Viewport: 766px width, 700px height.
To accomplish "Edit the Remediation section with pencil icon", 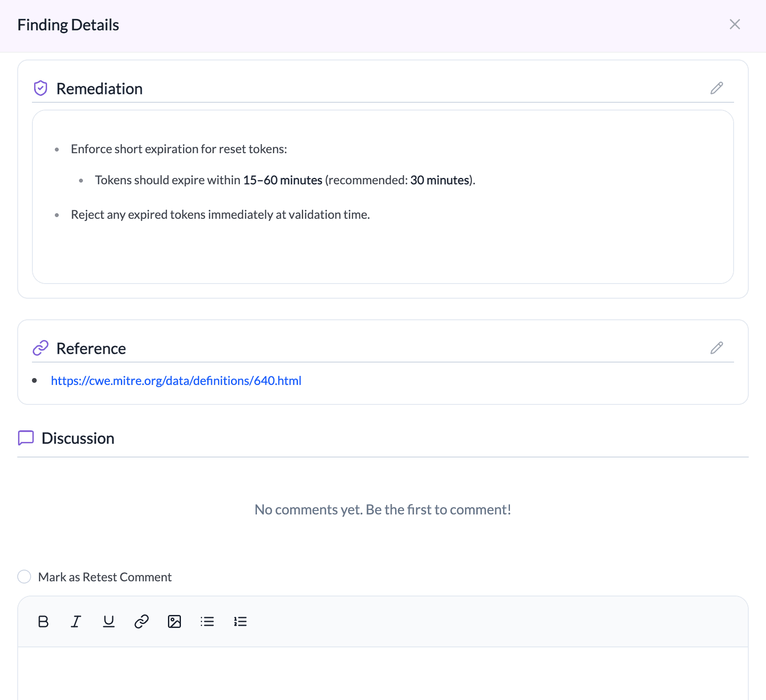I will click(x=716, y=88).
